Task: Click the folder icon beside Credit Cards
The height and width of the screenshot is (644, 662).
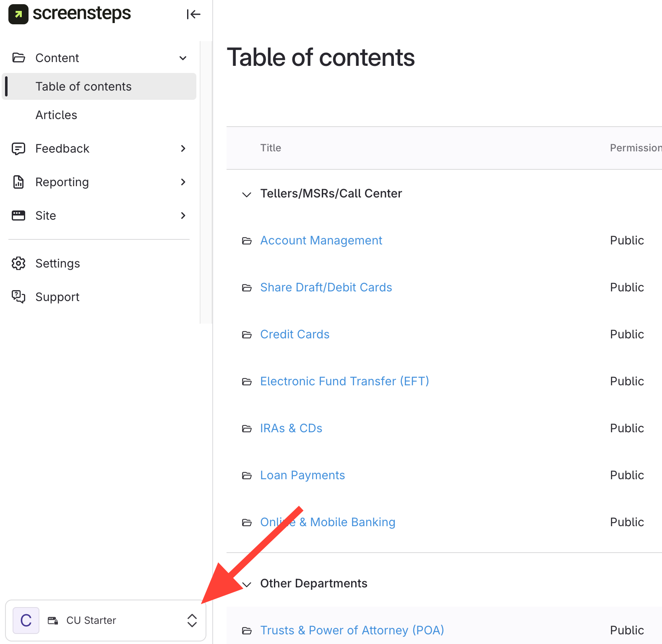Action: point(247,335)
